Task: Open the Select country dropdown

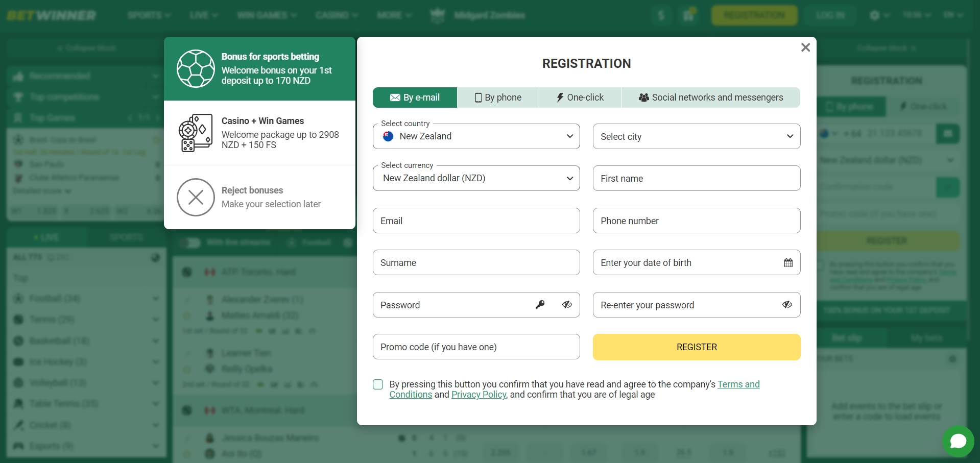Action: [x=476, y=136]
